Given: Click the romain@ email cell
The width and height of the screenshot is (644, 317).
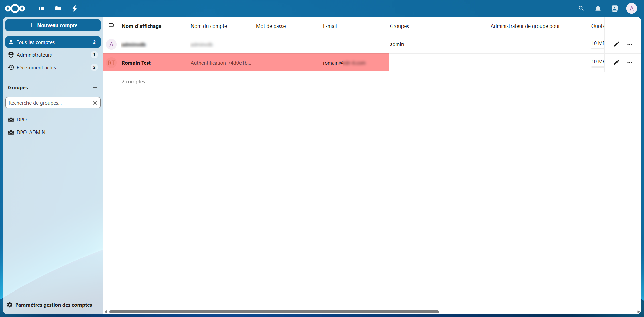Looking at the screenshot, I should (x=344, y=63).
